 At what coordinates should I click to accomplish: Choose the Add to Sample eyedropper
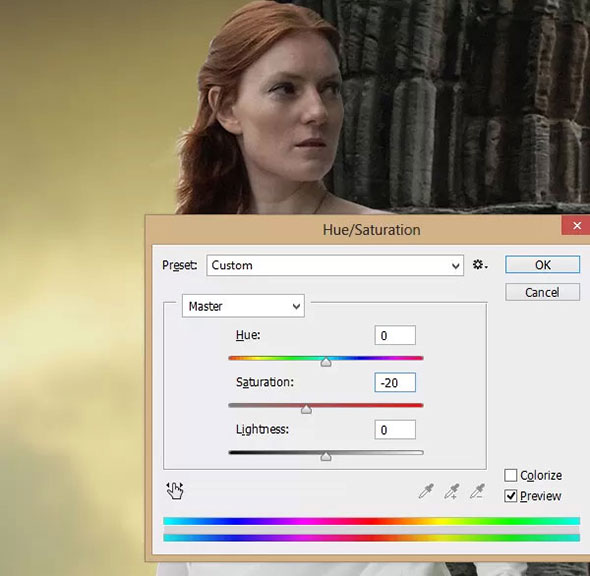(x=452, y=491)
